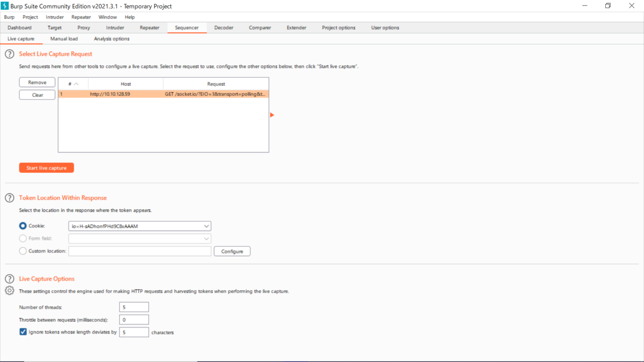Open help for Select Live Capture Request
The height and width of the screenshot is (362, 644).
pyautogui.click(x=9, y=54)
